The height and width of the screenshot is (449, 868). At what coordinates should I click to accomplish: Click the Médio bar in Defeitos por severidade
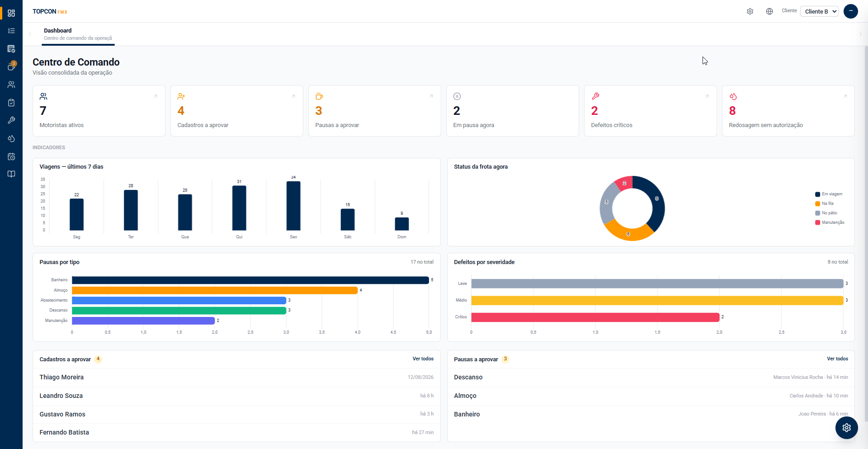(x=657, y=301)
